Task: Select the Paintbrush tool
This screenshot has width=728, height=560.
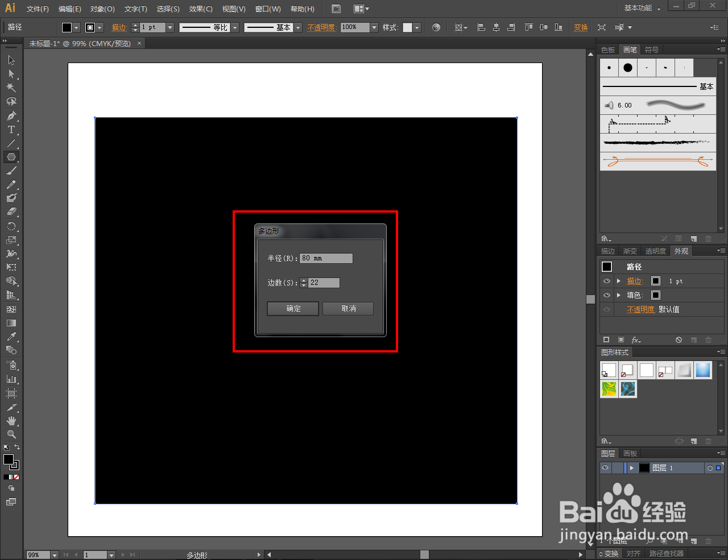Action: tap(11, 171)
